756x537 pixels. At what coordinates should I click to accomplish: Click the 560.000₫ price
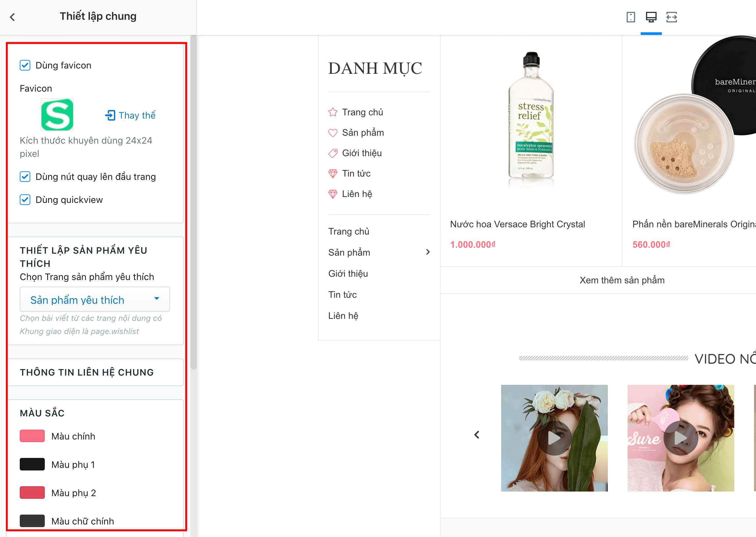click(651, 245)
